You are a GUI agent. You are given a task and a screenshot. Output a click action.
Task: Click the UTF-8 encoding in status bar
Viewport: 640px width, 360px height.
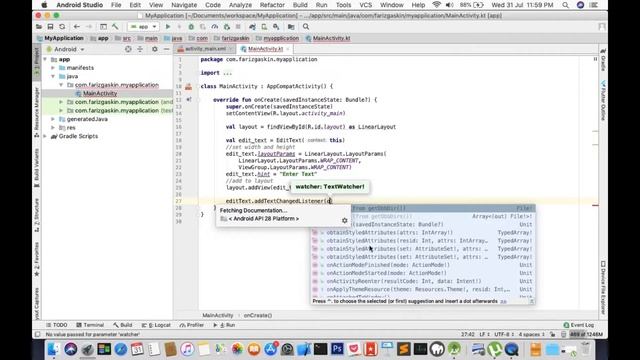504,334
